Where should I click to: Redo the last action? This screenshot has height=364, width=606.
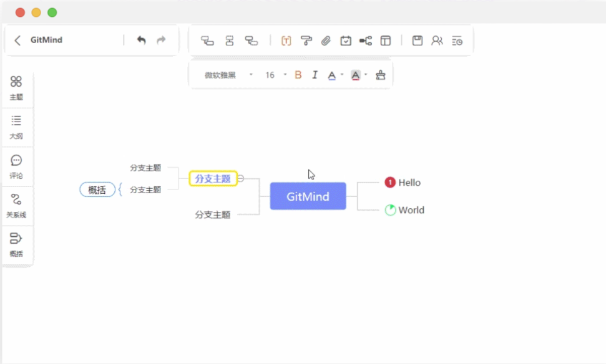[x=161, y=40]
